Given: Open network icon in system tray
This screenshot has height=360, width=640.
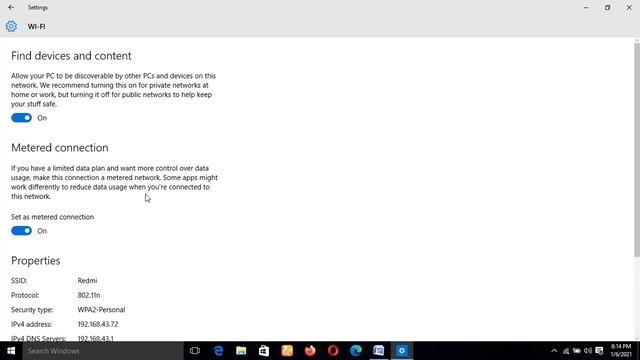Looking at the screenshot, I should 566,351.
